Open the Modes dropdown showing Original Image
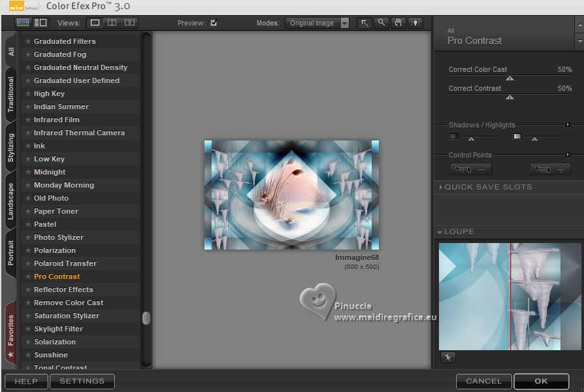 pyautogui.click(x=317, y=23)
